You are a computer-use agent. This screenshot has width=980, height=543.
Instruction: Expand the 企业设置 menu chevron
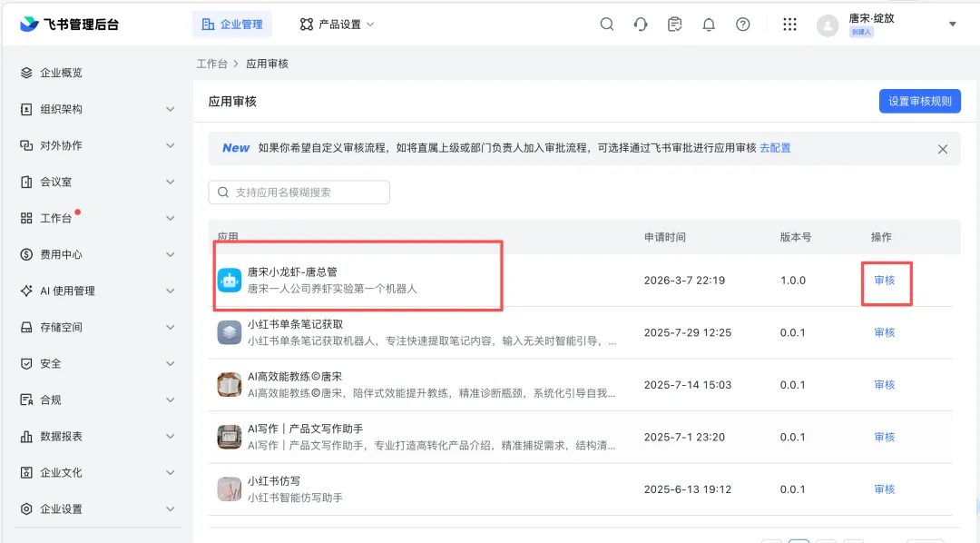pyautogui.click(x=170, y=508)
